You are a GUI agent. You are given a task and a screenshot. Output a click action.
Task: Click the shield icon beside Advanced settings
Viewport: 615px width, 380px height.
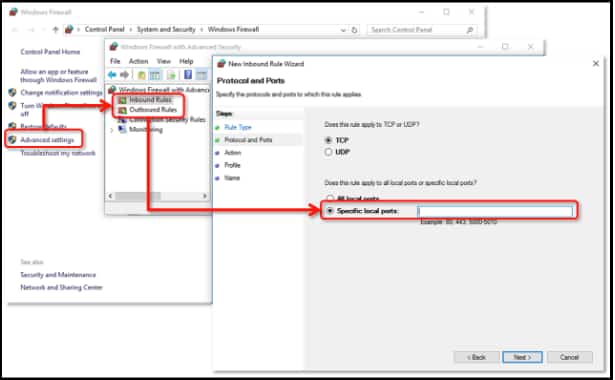tap(12, 140)
